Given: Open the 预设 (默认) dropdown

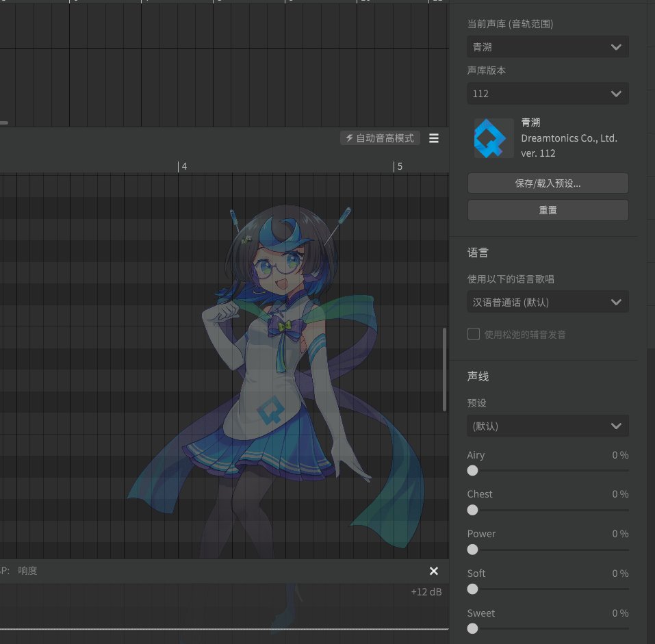Looking at the screenshot, I should tap(548, 426).
